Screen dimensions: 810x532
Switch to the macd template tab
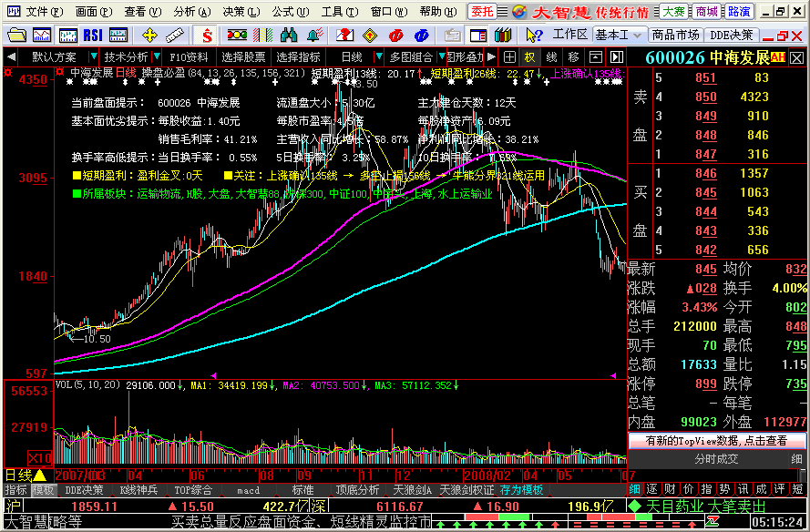[249, 490]
